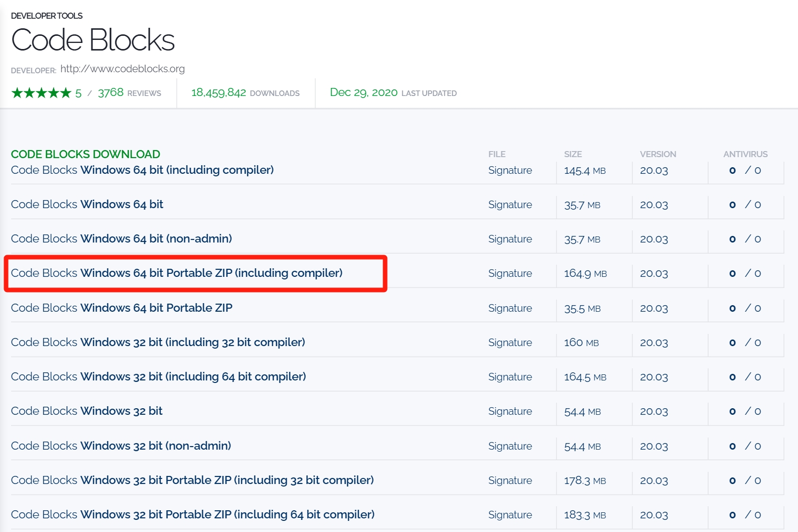The image size is (798, 532).
Task: Open Signature in the 160 MB row
Action: [510, 343]
